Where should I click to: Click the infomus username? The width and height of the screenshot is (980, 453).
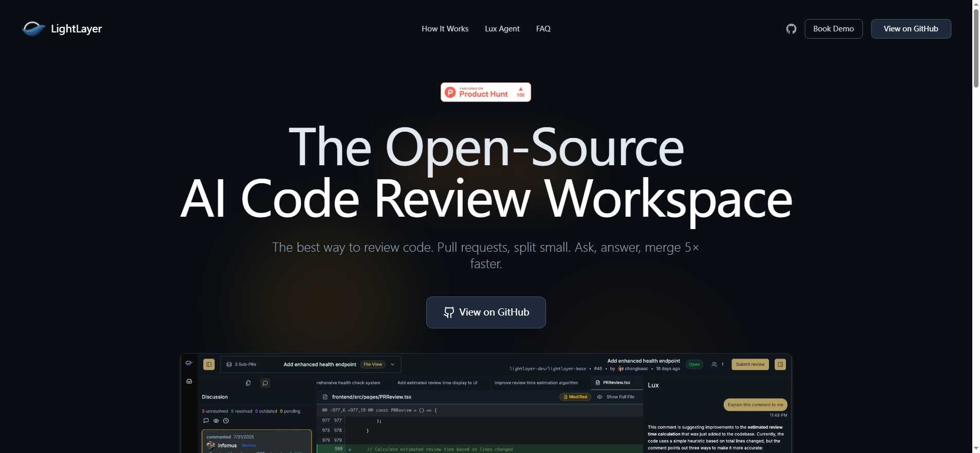point(227,445)
